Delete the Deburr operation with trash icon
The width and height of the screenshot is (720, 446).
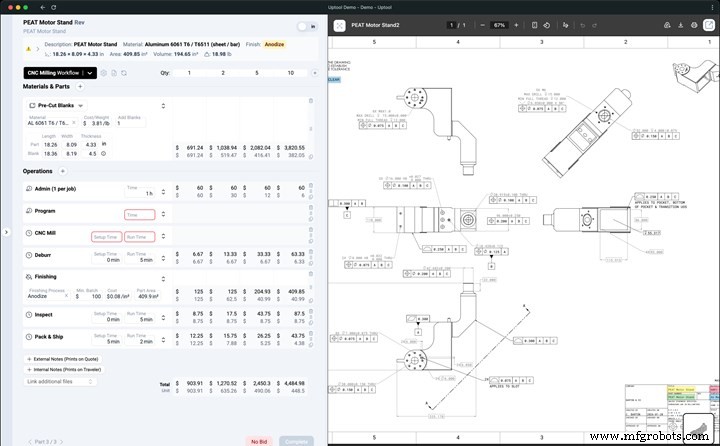coord(311,252)
